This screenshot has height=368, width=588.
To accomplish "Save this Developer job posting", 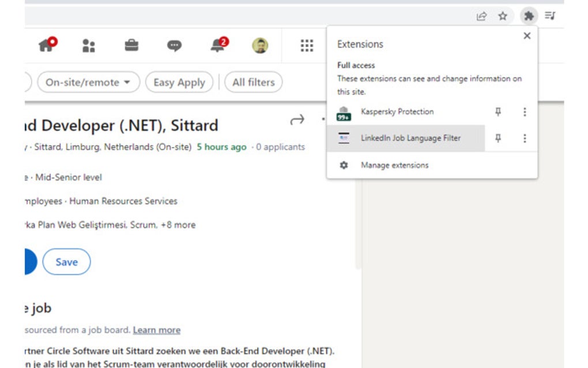I will pyautogui.click(x=66, y=261).
